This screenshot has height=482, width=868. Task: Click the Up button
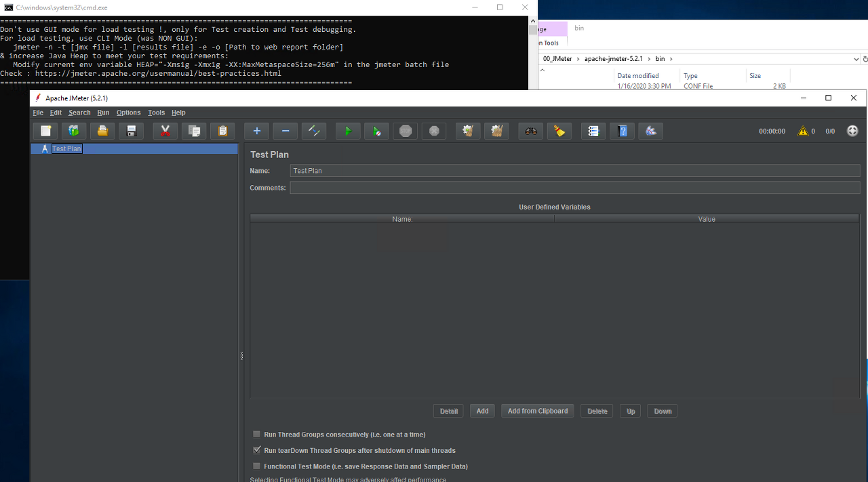point(631,411)
